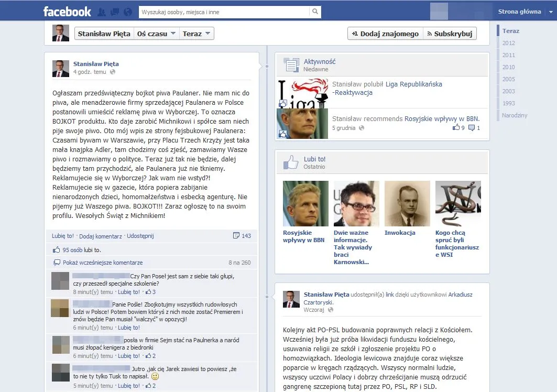Go to Strona główna
Viewport: 557px width, 392px height.
(x=519, y=12)
